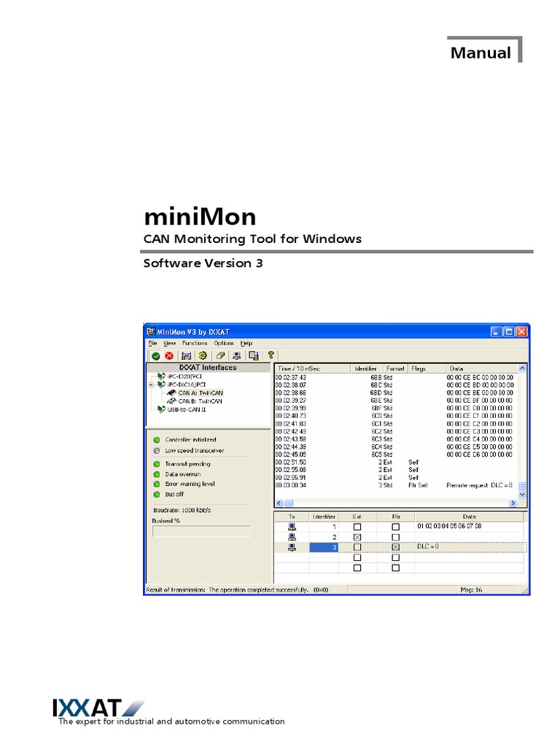Select the Remote request message at 00:03:00.34

tap(395, 485)
